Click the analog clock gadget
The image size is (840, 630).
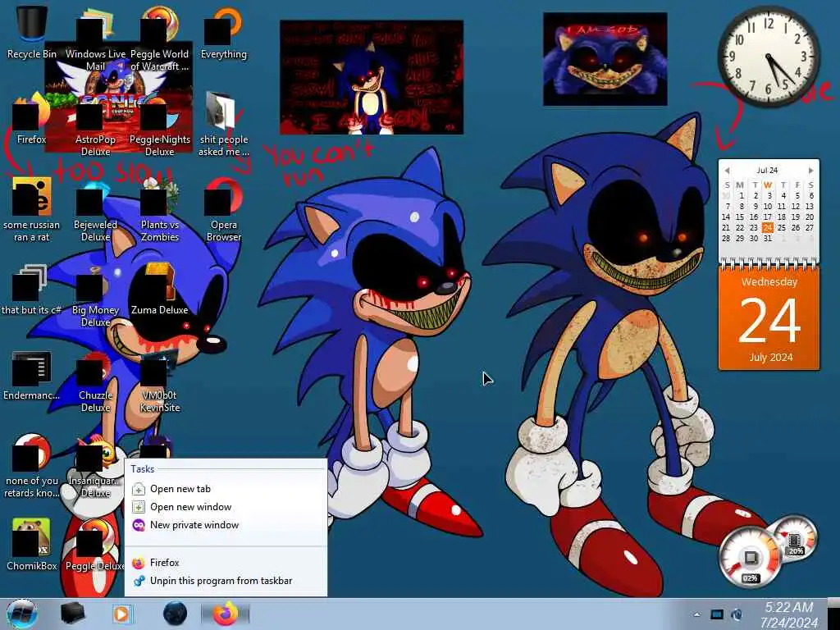point(769,57)
